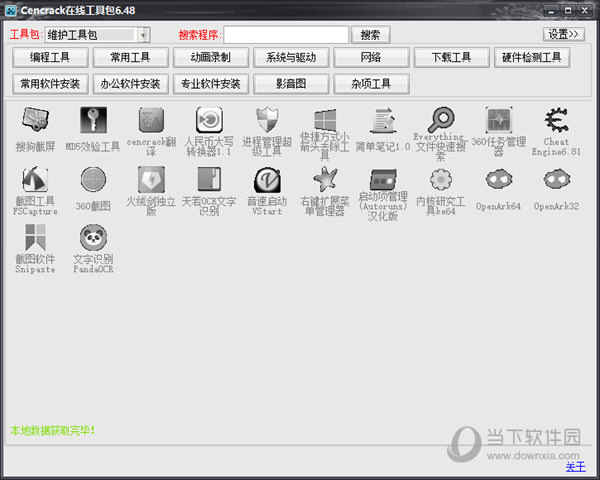This screenshot has height=480, width=600.
Task: Open the 360任务管理器 icon
Action: click(499, 120)
